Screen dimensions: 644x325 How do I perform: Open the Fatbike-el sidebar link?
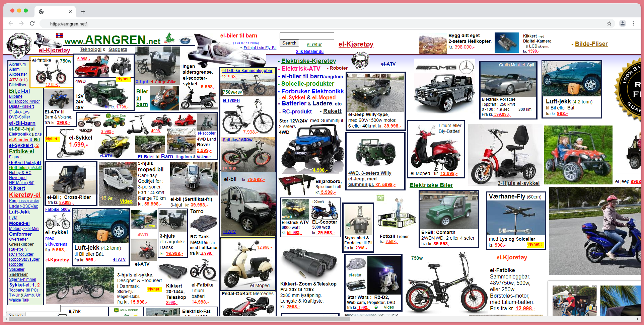point(21,151)
